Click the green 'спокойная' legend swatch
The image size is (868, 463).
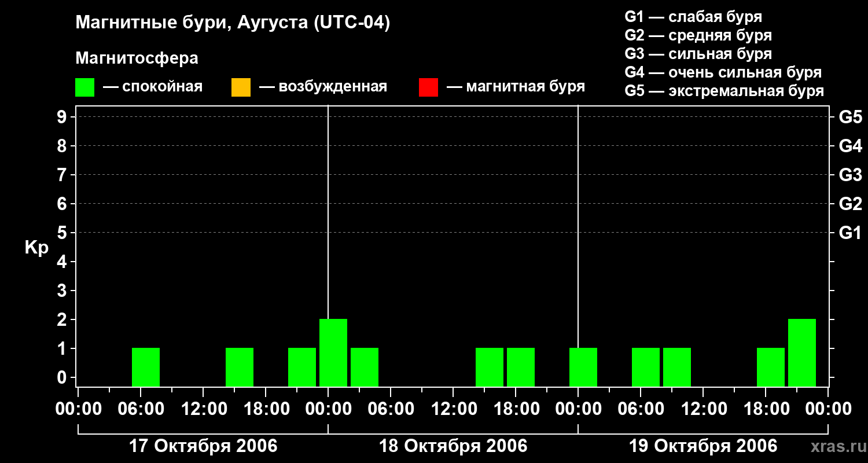[x=85, y=87]
